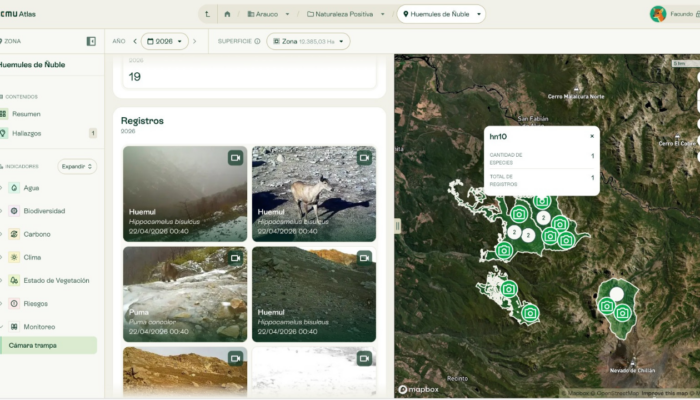
Task: Click the Registros heading
Action: tap(142, 121)
